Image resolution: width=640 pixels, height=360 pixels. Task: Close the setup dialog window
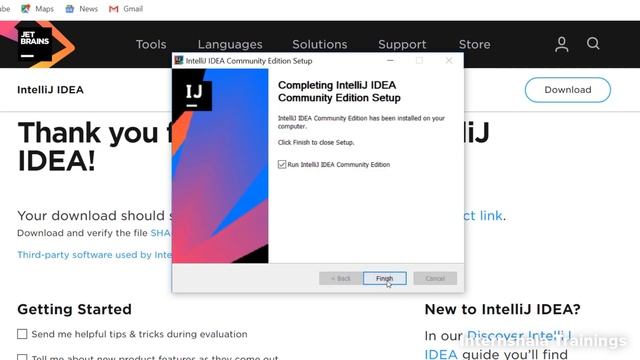[449, 60]
